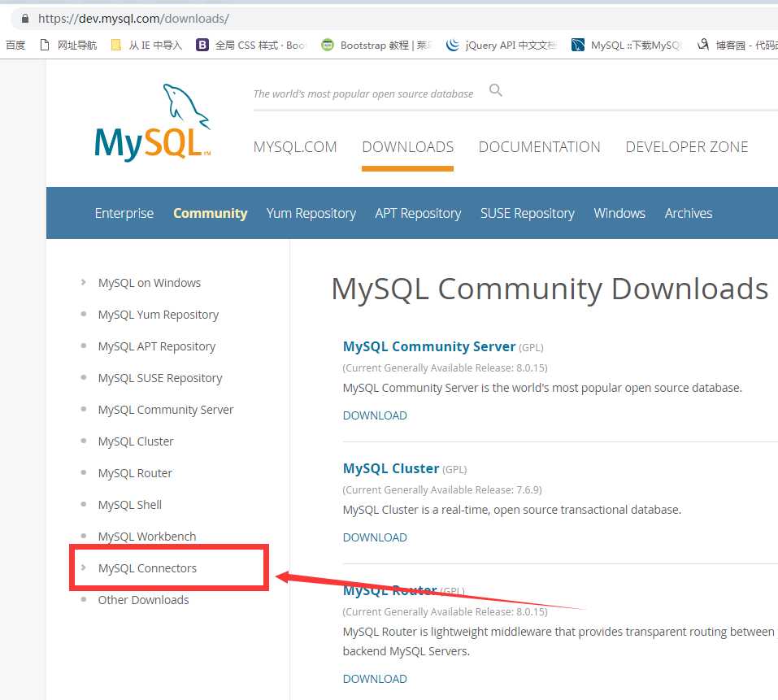Open MySQL Cluster sidebar link
Image resolution: width=778 pixels, height=700 pixels.
(x=136, y=441)
